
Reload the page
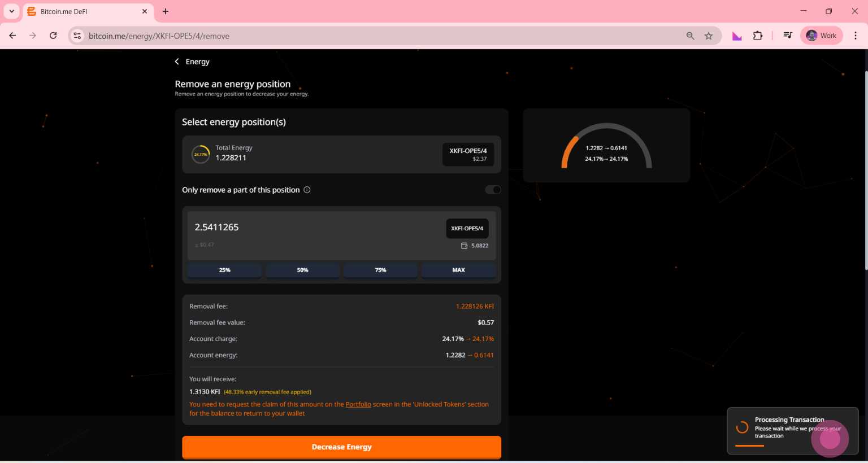click(x=53, y=36)
